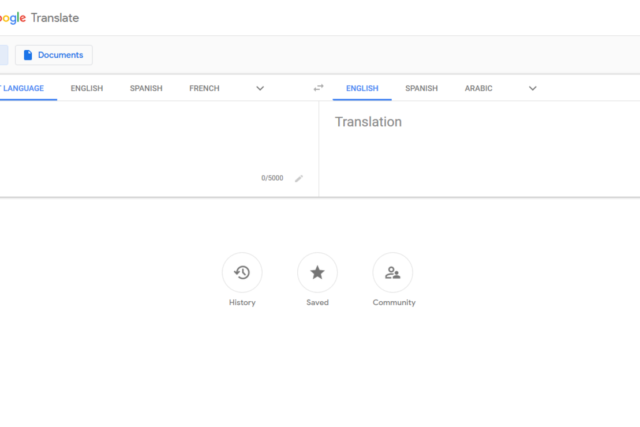Expand the target languages dropdown chevron
This screenshot has width=640, height=427.
click(x=533, y=88)
